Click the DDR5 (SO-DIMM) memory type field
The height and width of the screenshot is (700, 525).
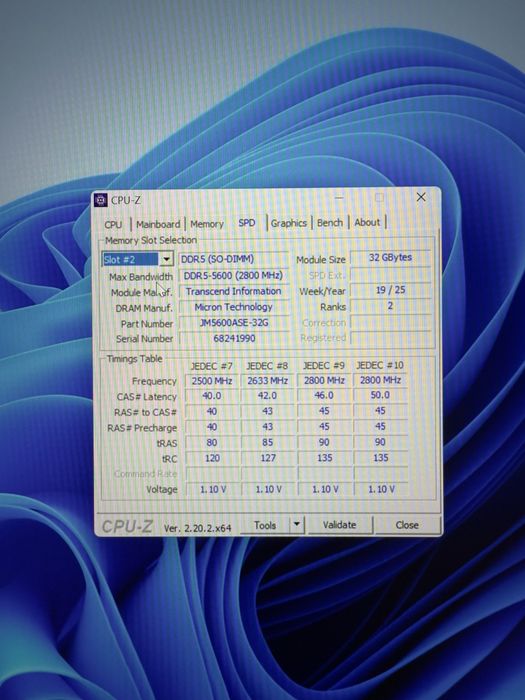pyautogui.click(x=233, y=259)
